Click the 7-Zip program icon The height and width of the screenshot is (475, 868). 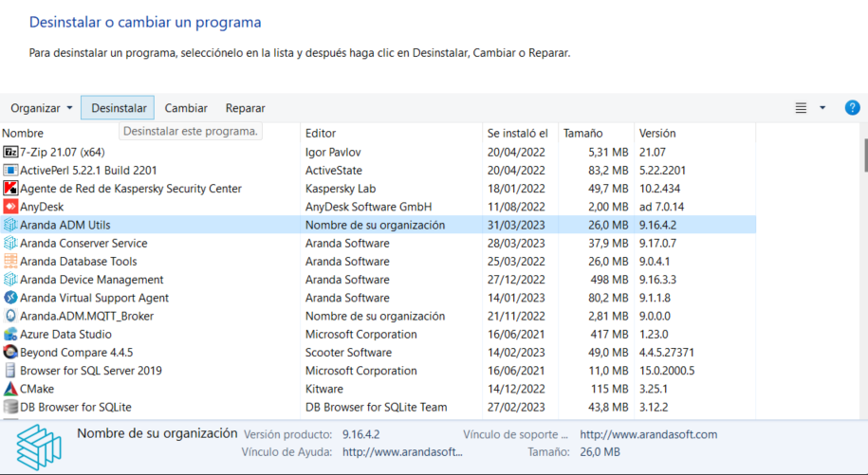pos(10,152)
